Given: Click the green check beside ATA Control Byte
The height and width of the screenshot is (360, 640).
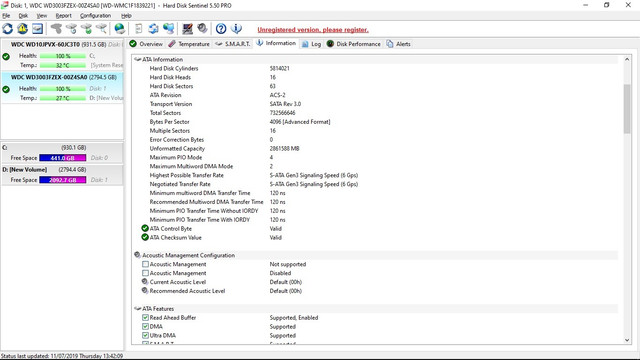Looking at the screenshot, I should click(145, 228).
